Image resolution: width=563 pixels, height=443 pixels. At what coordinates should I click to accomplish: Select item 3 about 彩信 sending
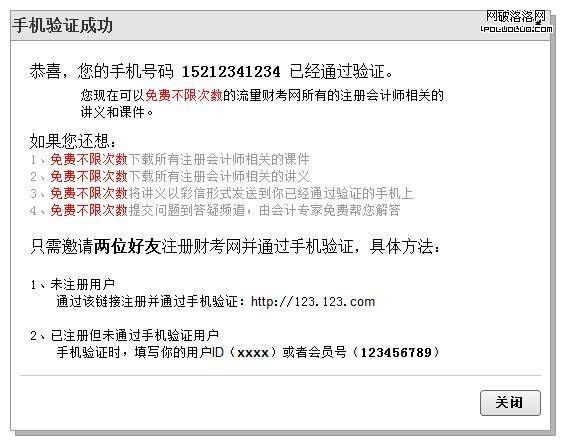222,193
